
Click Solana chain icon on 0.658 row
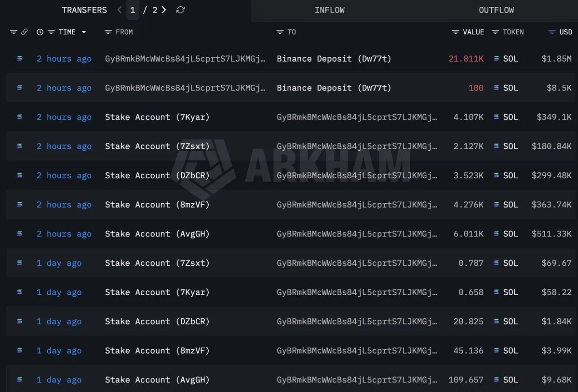tap(20, 292)
